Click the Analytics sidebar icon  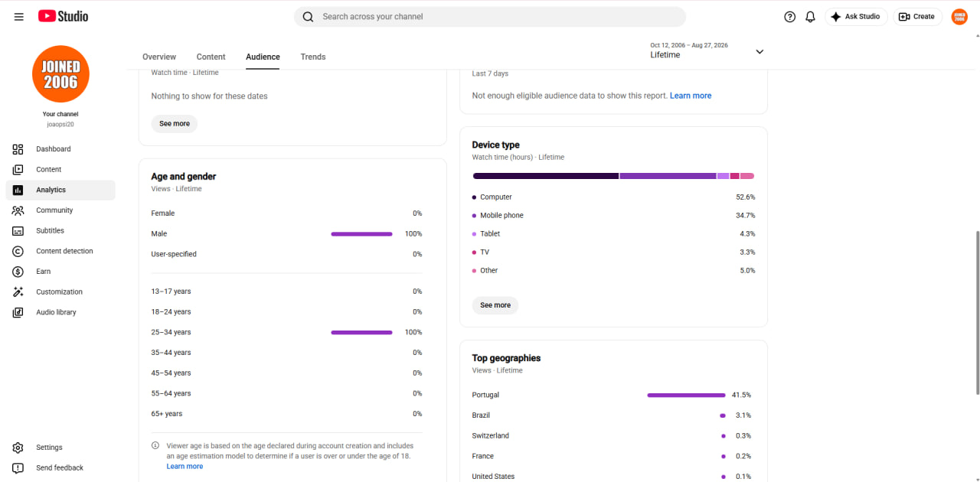(18, 190)
